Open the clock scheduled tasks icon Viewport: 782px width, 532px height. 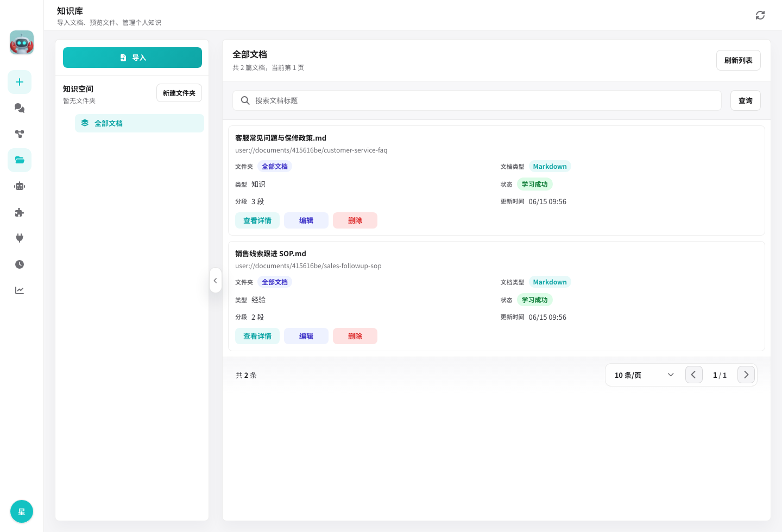click(x=20, y=264)
